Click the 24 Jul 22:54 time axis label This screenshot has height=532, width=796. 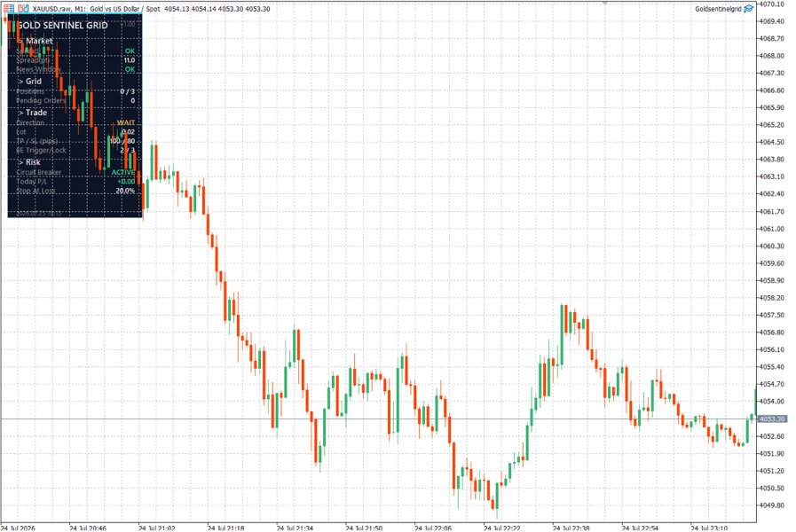[640, 528]
